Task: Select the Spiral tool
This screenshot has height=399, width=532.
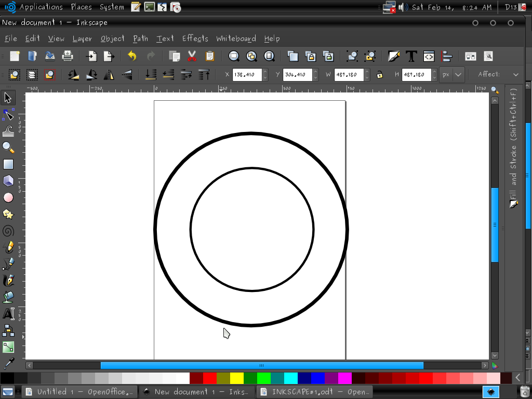Action: pyautogui.click(x=8, y=231)
